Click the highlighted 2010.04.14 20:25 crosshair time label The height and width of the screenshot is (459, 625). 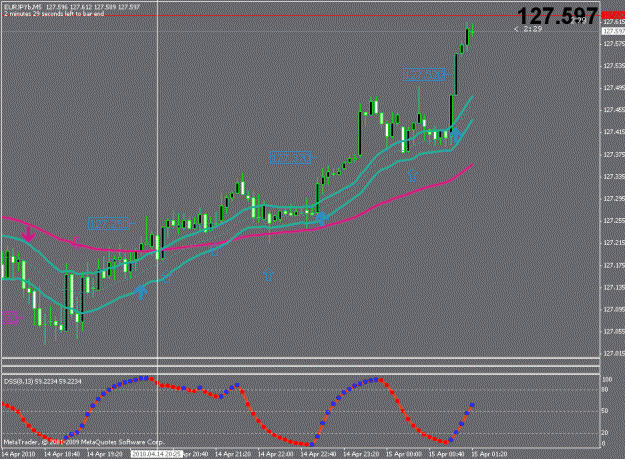157,454
